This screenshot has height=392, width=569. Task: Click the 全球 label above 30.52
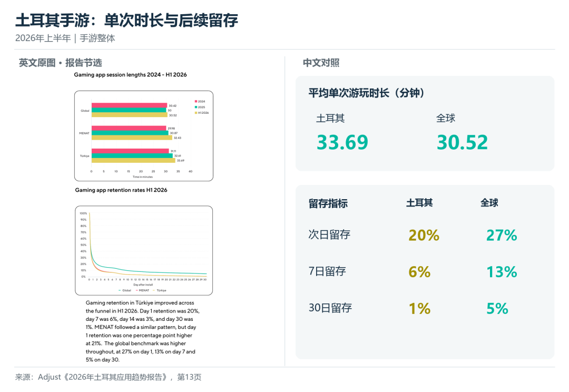point(446,119)
